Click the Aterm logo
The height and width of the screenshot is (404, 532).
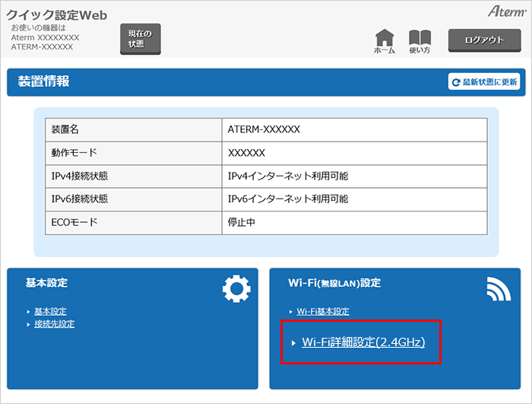tap(505, 12)
